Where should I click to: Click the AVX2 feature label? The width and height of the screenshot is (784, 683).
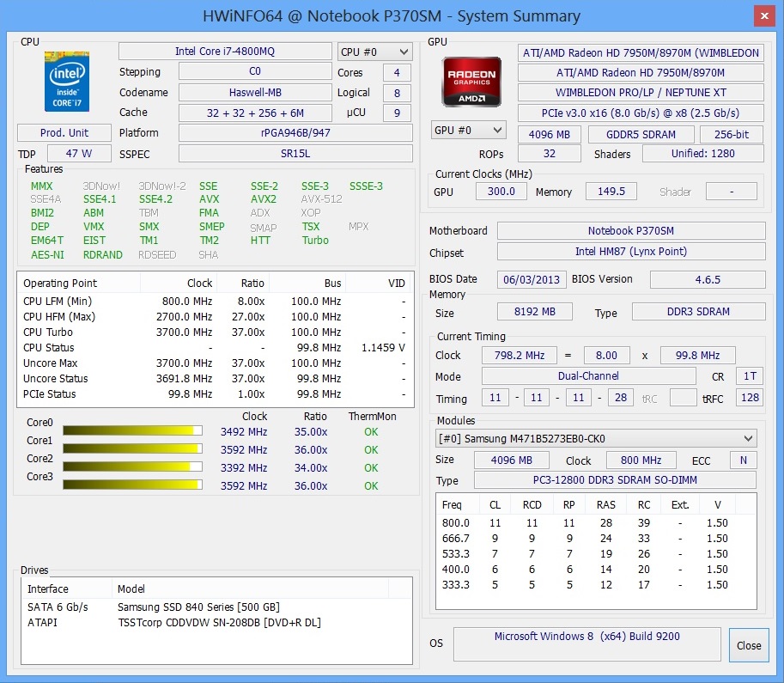[263, 199]
